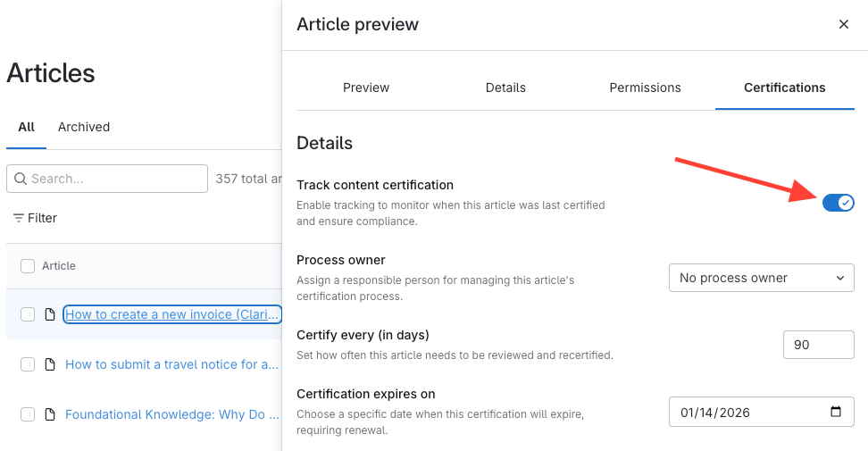Select the Foundational Knowledge article checkbox
868x451 pixels.
(x=28, y=414)
